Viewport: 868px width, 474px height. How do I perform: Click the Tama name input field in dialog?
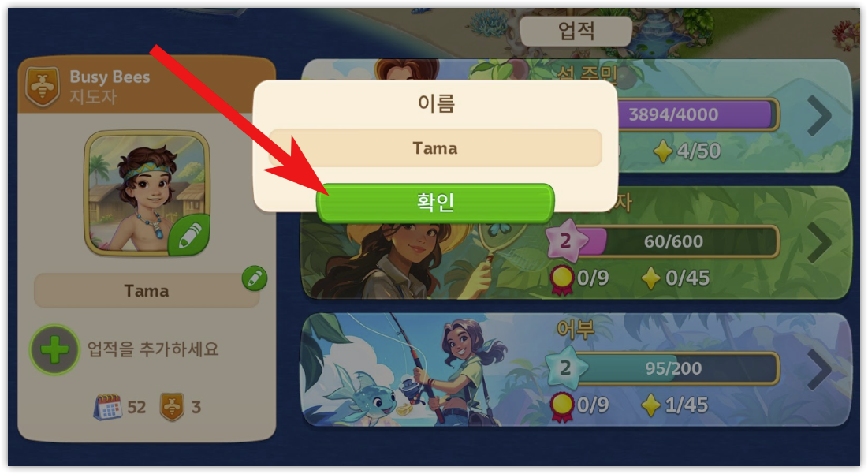(435, 147)
